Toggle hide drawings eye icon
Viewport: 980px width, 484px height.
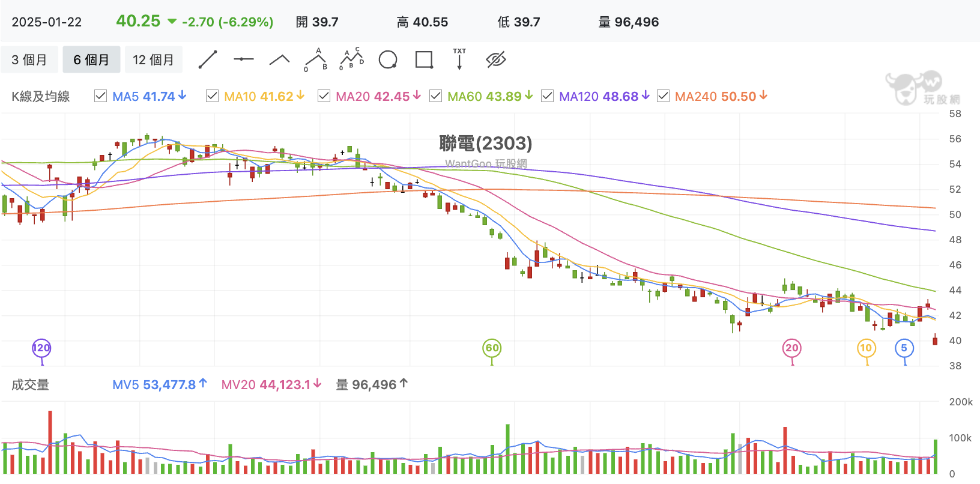click(x=496, y=59)
